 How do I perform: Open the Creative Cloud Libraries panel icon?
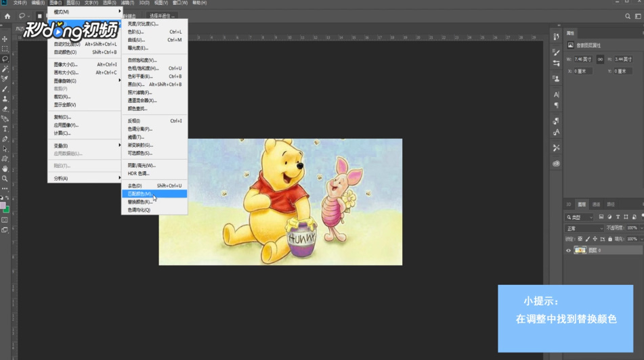(x=556, y=163)
